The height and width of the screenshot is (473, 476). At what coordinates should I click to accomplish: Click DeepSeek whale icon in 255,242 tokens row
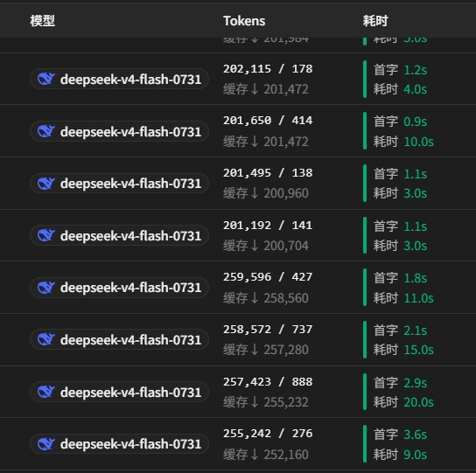(x=45, y=444)
